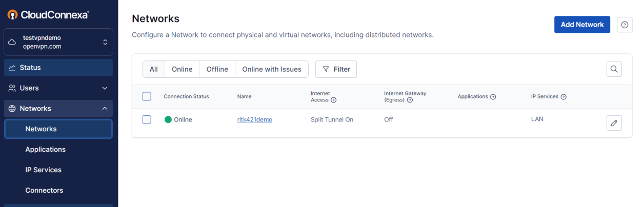This screenshot has width=644, height=207.
Task: Open the search magnifier icon in table toolbar
Action: 614,69
